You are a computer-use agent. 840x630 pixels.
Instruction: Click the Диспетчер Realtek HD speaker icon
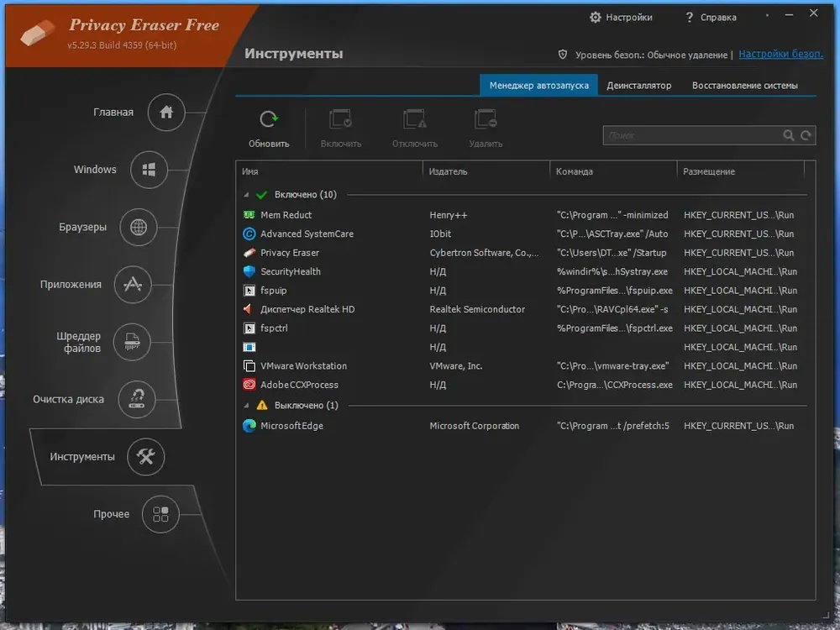248,309
